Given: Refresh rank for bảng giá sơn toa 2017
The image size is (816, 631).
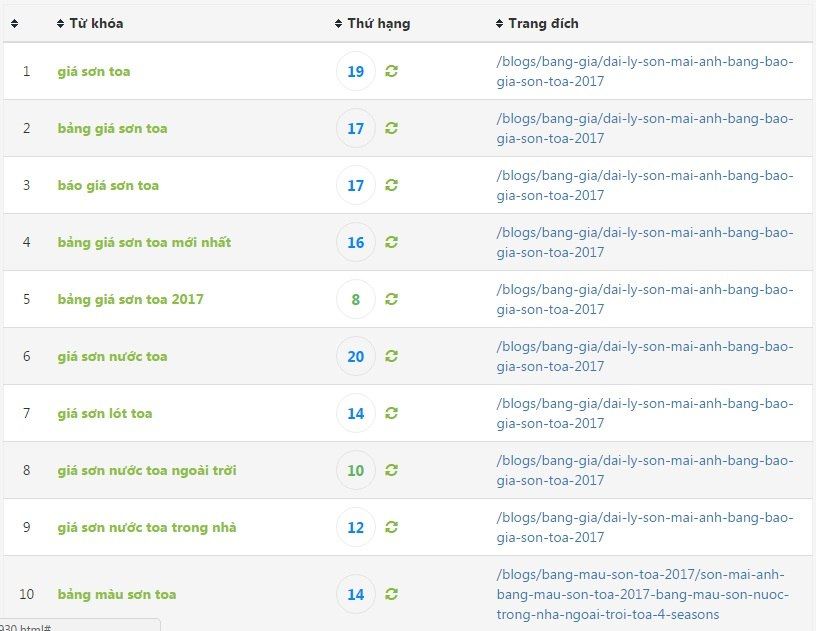Looking at the screenshot, I should coord(391,299).
